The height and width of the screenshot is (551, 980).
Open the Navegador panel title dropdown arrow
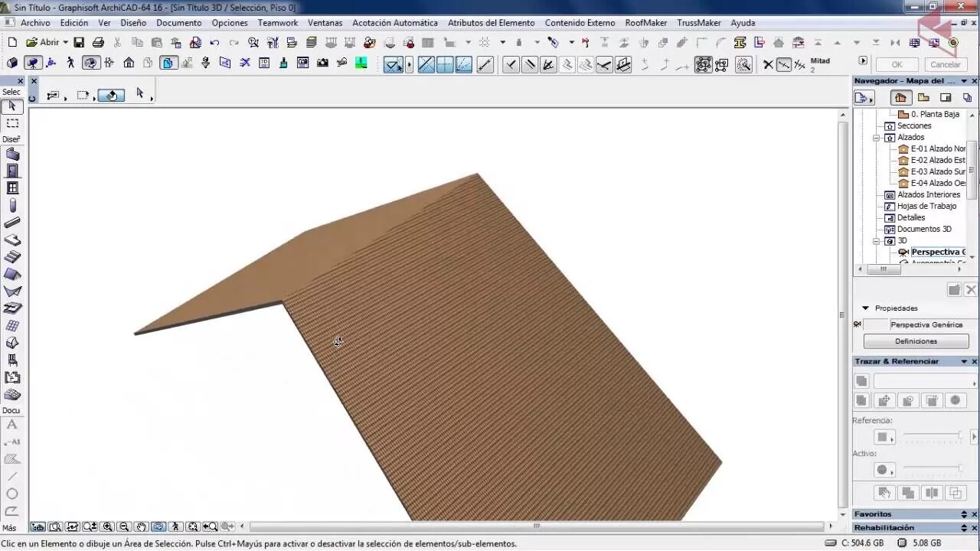[964, 80]
